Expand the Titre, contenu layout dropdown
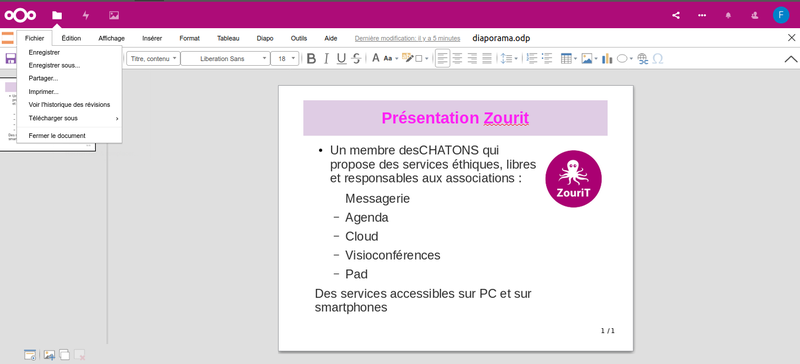Viewport: 800px width, 364px height. (153, 59)
